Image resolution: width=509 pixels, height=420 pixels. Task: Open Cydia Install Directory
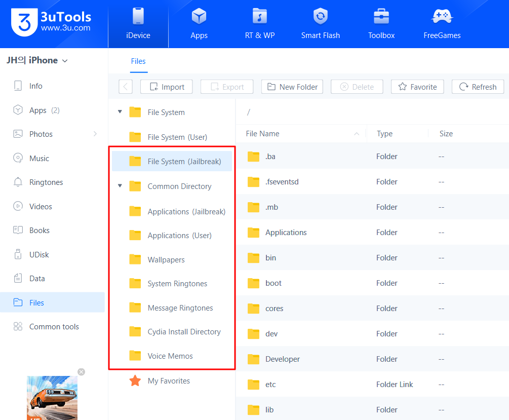[172, 332]
